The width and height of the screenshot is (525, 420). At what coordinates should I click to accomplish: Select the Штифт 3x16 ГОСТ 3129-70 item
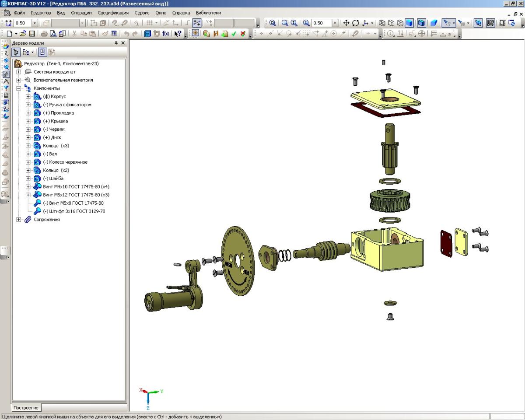click(74, 211)
